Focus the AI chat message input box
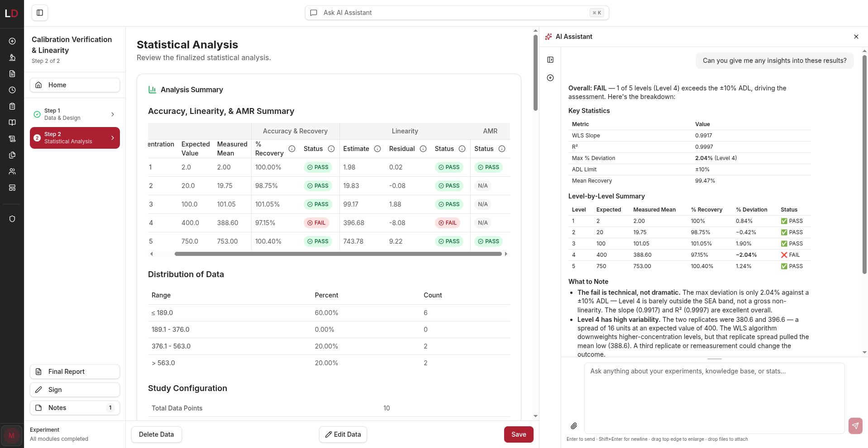This screenshot has width=868, height=448. point(714,398)
